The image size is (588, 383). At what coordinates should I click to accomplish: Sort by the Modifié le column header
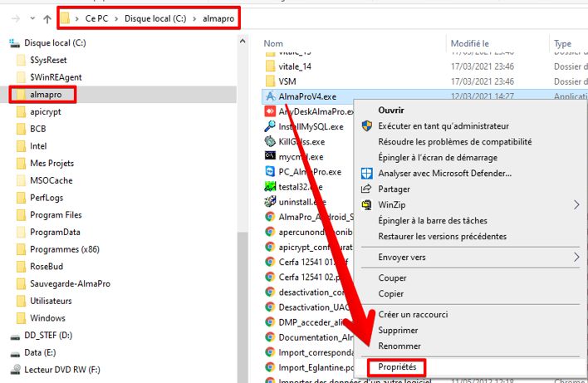click(x=470, y=43)
